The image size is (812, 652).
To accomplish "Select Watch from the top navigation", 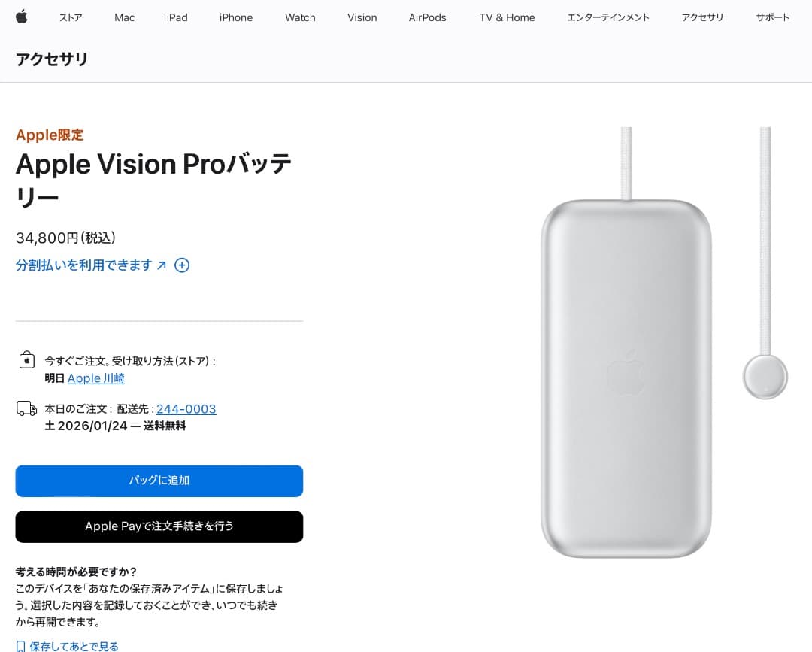I will click(300, 17).
